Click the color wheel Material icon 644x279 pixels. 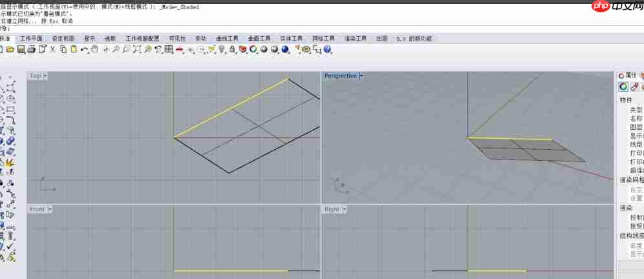(x=253, y=49)
